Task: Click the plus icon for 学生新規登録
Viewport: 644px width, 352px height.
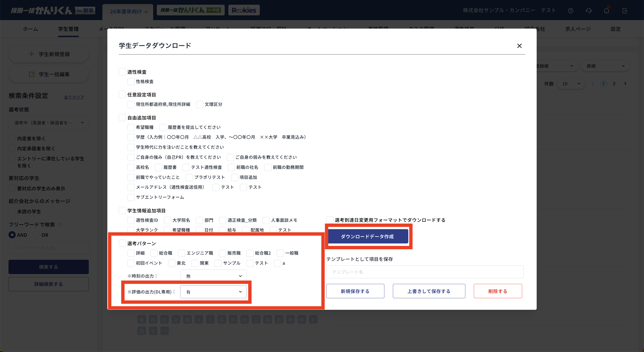Action: click(32, 54)
